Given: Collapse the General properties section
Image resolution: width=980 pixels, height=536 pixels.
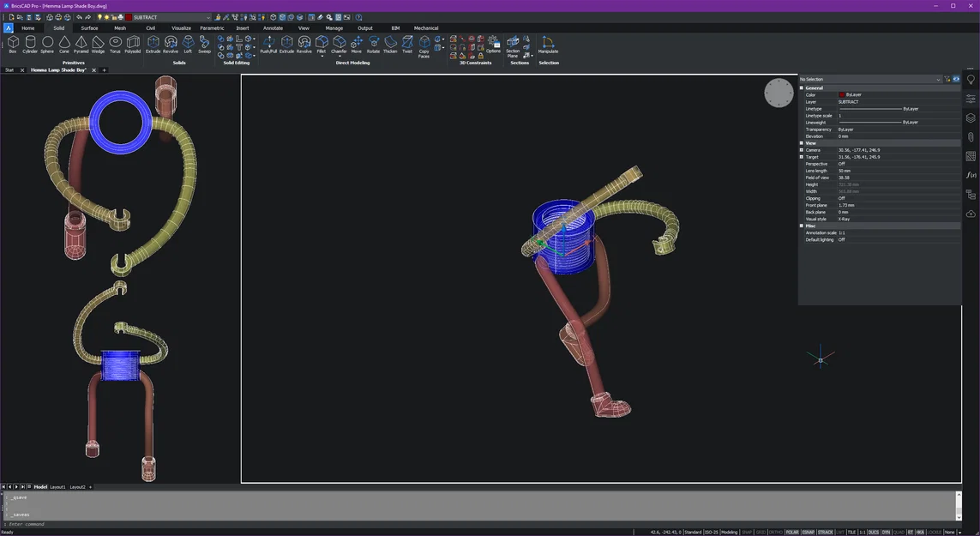Looking at the screenshot, I should click(x=802, y=88).
